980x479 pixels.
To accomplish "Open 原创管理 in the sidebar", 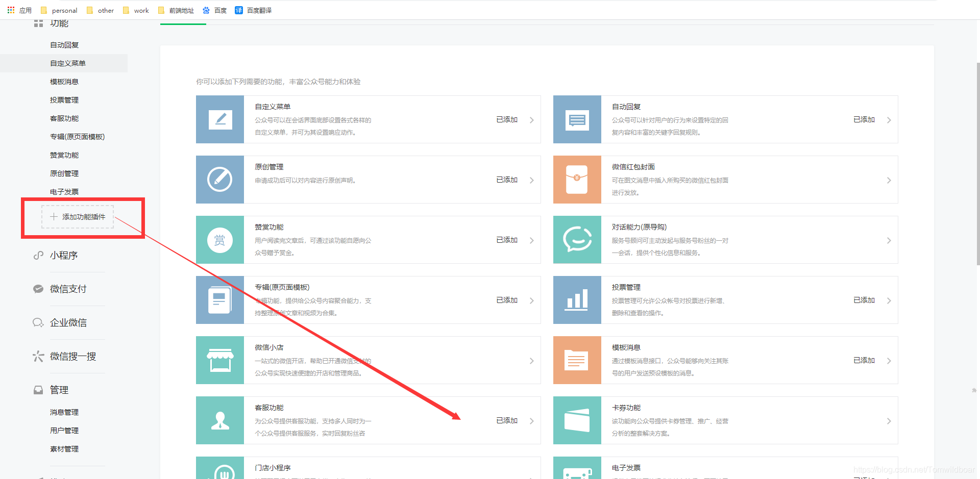I will [x=64, y=173].
